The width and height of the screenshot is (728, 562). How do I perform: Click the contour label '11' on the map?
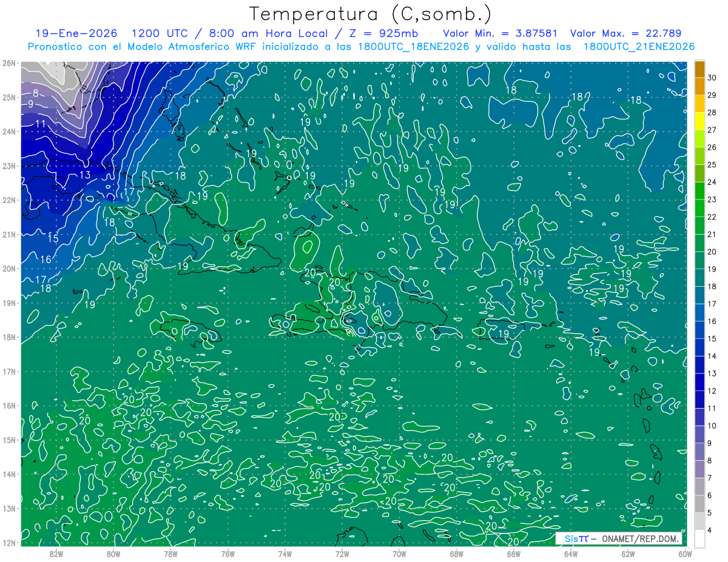41,124
